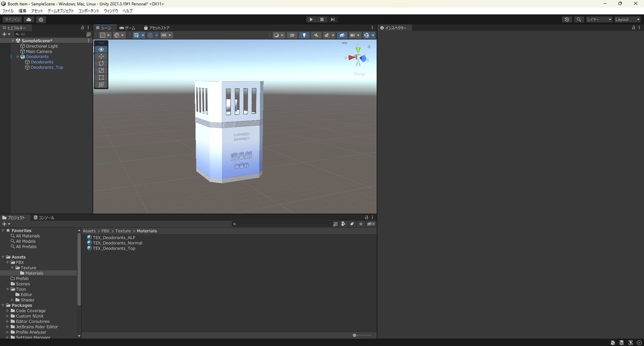Open the ヘルプ help menu
644x346 pixels.
point(128,11)
